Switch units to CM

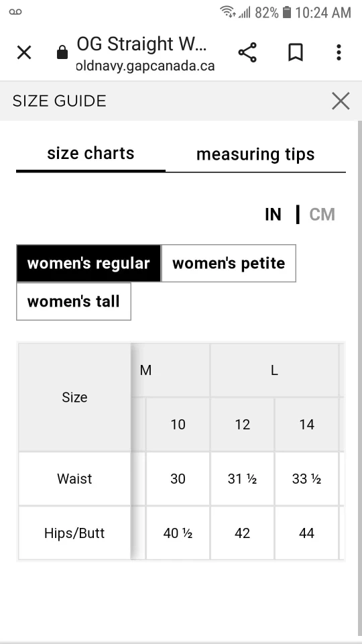coord(322,215)
